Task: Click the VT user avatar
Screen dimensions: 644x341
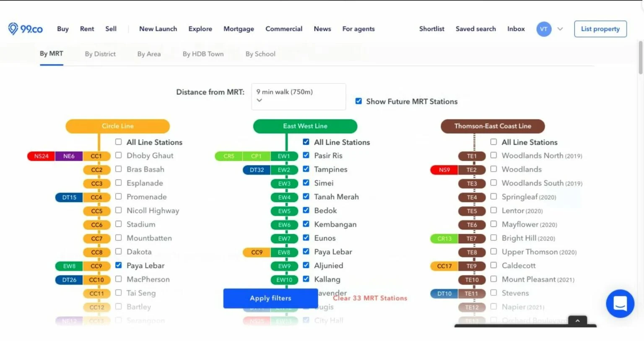Action: tap(543, 29)
